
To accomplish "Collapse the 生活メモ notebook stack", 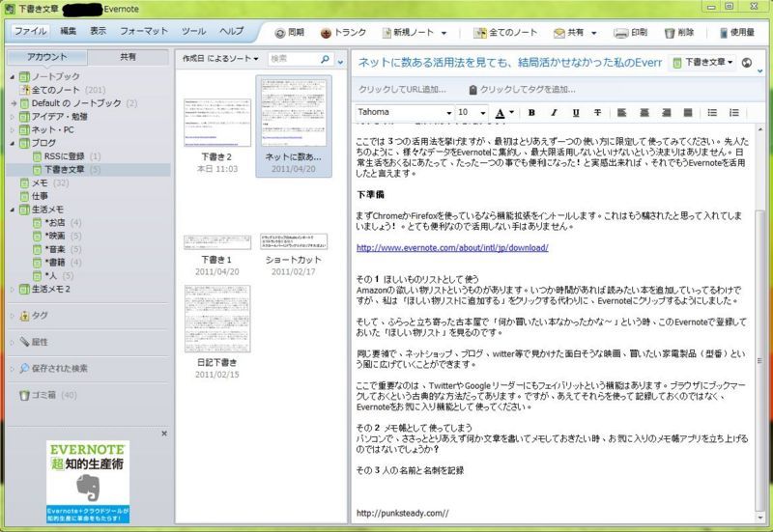I will (x=13, y=210).
